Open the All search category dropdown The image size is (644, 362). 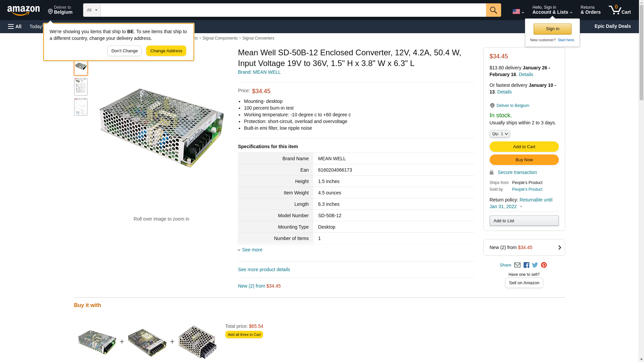point(92,10)
